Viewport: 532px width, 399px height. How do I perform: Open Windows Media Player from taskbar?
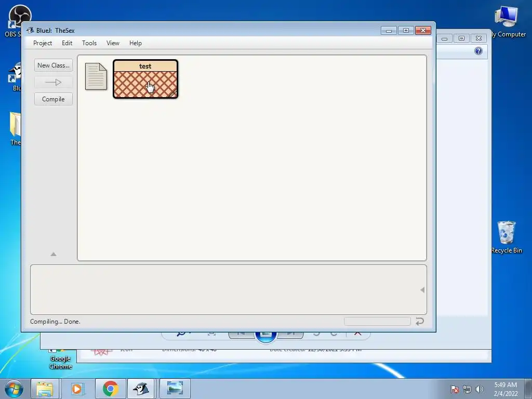click(77, 389)
